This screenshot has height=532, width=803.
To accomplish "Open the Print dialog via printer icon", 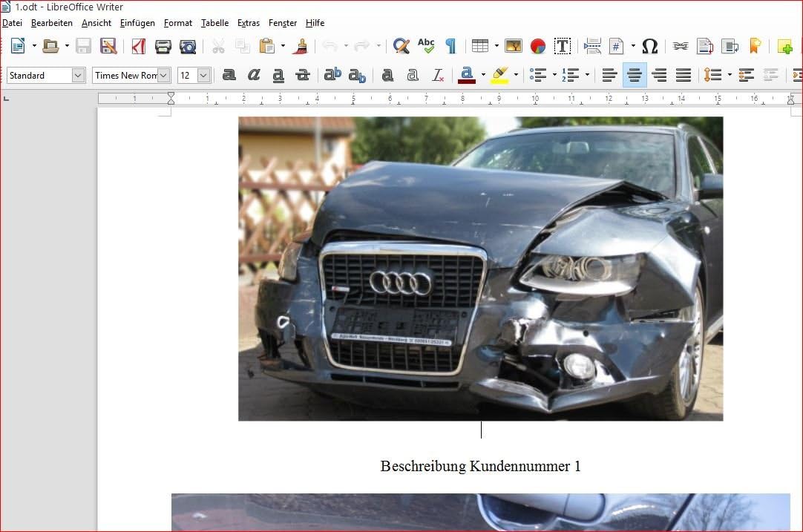I will point(163,46).
